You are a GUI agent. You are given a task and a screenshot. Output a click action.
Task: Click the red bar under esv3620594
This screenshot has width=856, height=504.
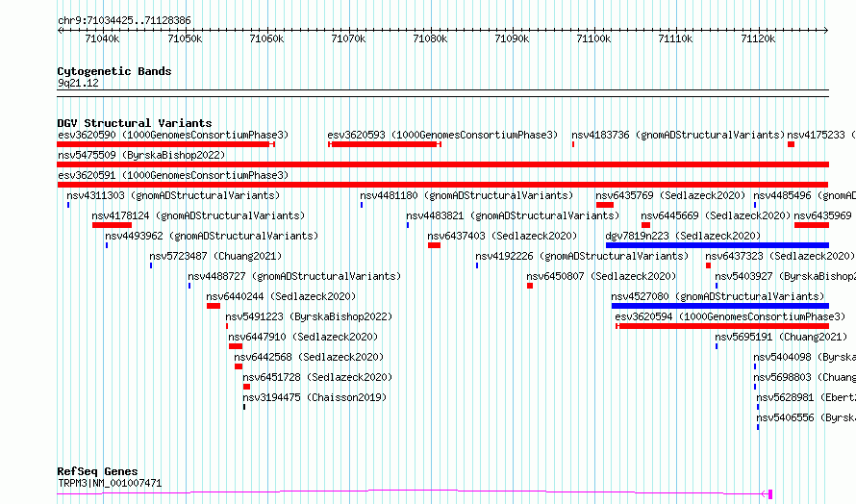click(722, 326)
